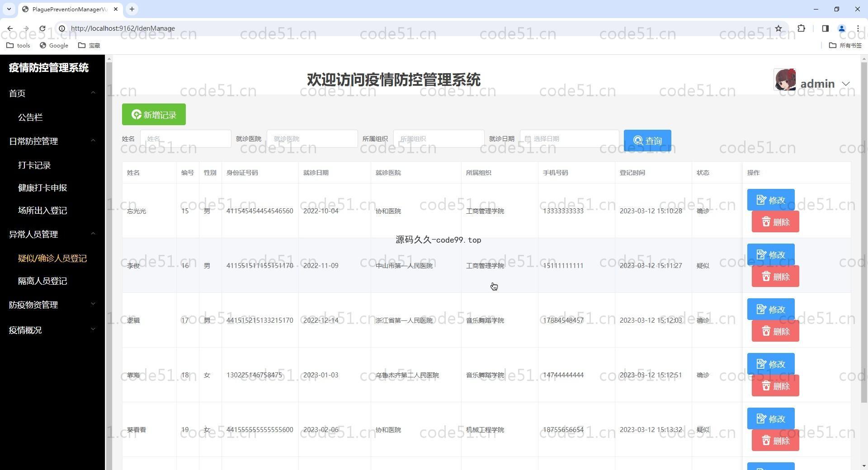Image resolution: width=868 pixels, height=470 pixels.
Task: Click phone number 13333333333 cell
Action: [x=563, y=211]
